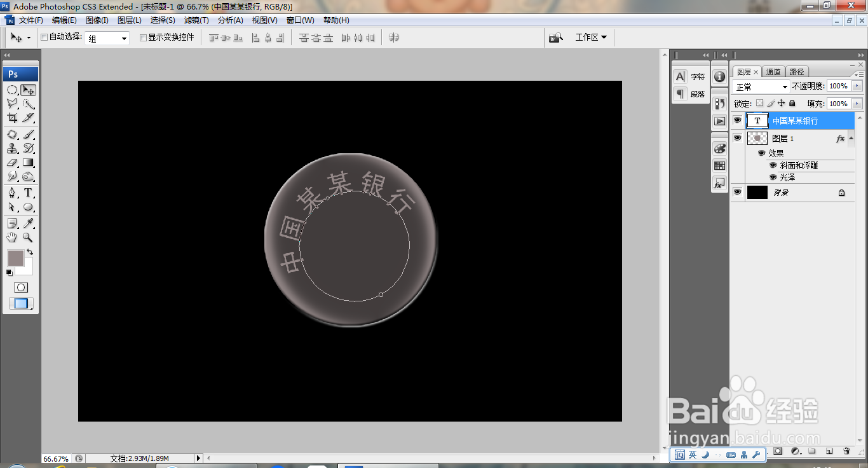868x468 pixels.
Task: Hide the 背景 layer
Action: pos(737,192)
